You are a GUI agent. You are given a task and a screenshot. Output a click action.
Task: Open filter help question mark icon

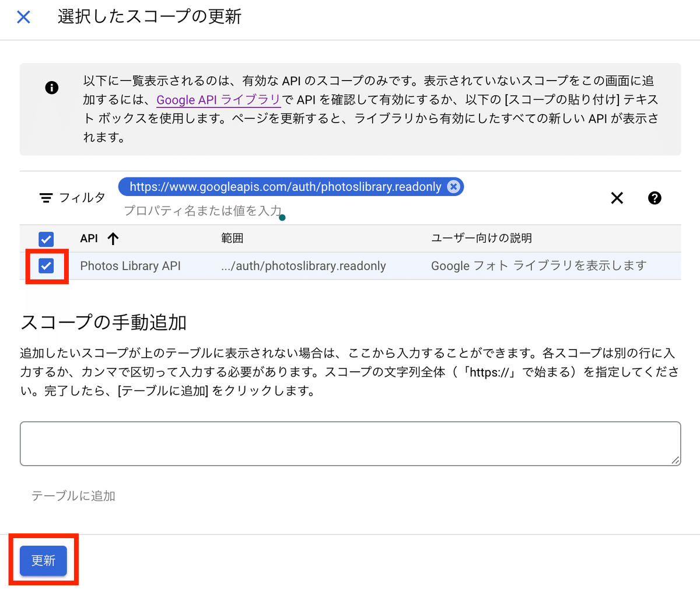pos(654,198)
